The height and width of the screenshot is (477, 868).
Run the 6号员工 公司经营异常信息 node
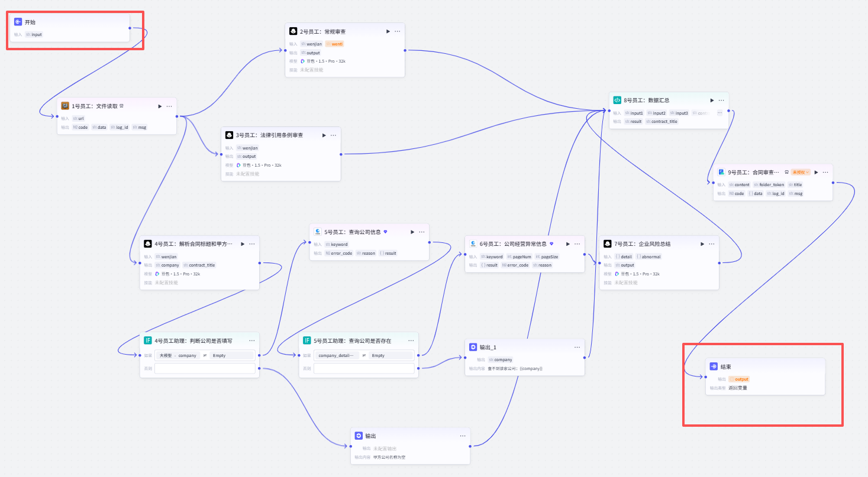point(568,244)
